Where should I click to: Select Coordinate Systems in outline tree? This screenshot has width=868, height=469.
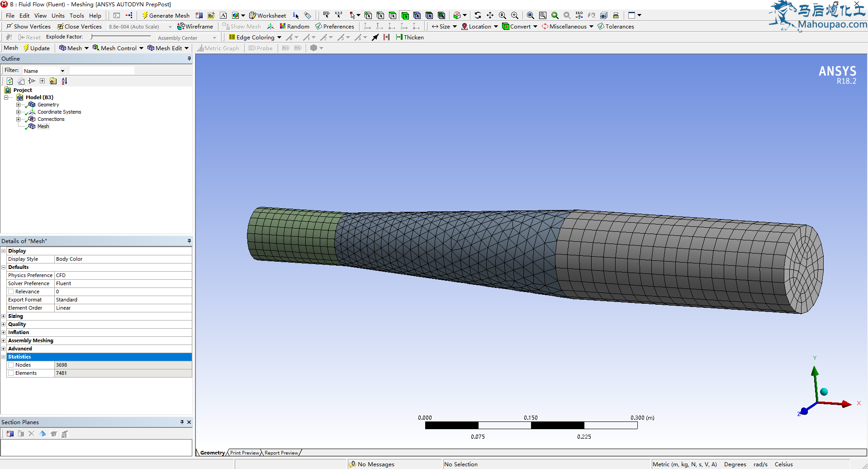59,112
